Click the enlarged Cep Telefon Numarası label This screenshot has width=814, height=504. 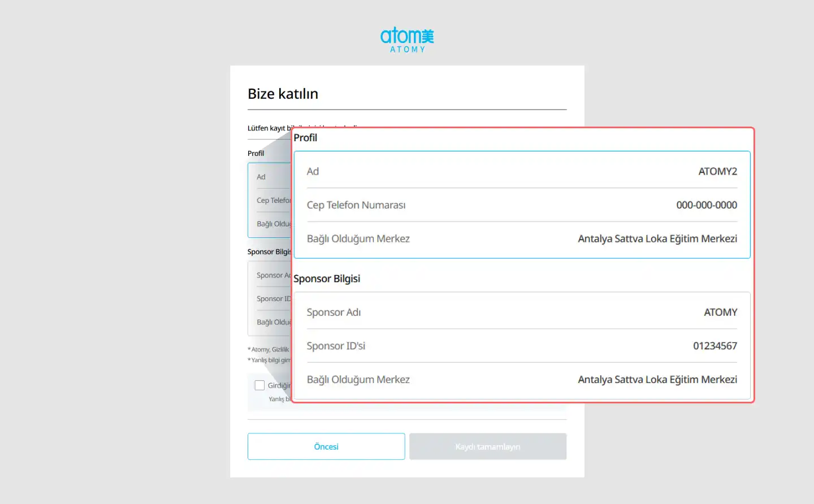pos(356,205)
